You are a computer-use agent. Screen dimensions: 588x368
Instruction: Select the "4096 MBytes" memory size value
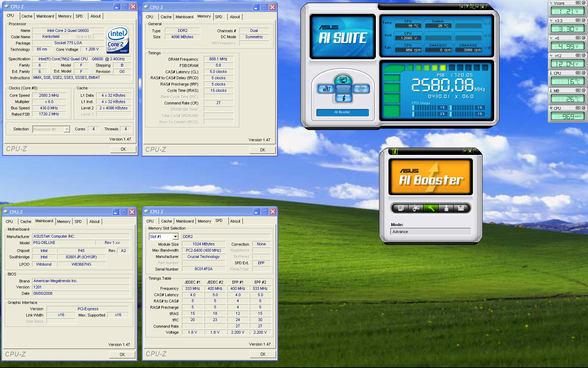coord(182,37)
